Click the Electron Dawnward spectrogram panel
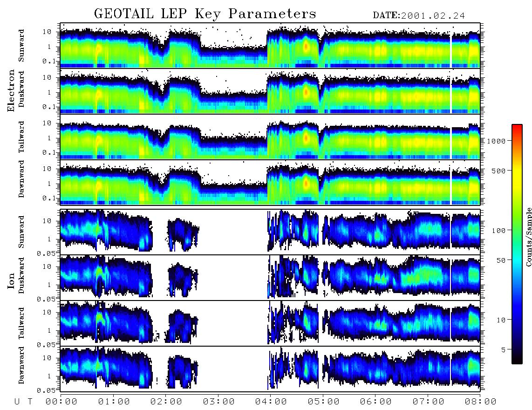The height and width of the screenshot is (410, 532). point(270,182)
